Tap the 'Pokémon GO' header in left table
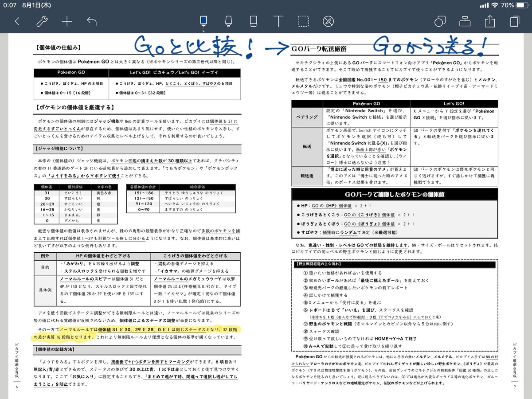This screenshot has height=399, width=532. 71,72
